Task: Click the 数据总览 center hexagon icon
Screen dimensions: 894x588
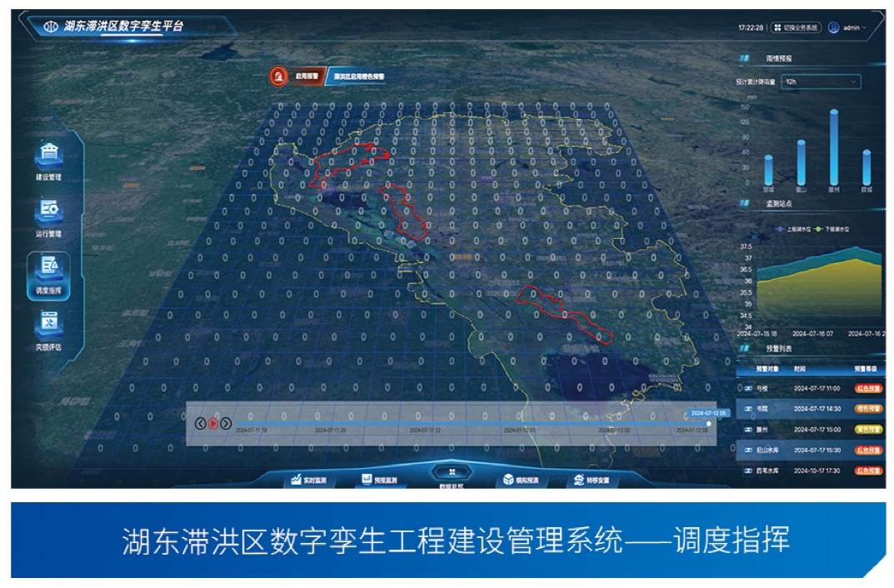Action: [x=452, y=472]
